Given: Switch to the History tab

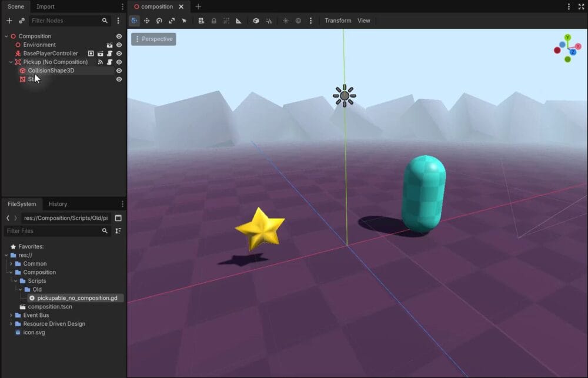Looking at the screenshot, I should point(58,204).
